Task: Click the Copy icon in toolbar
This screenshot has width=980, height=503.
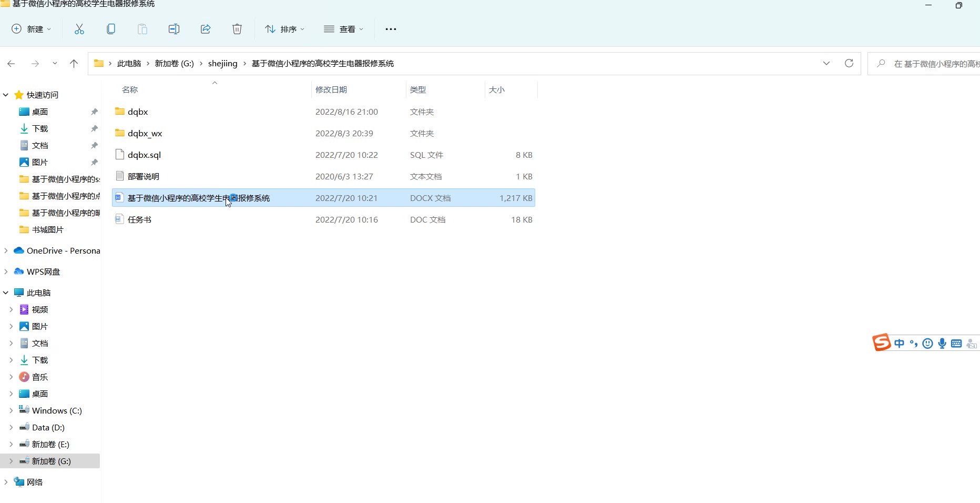Action: coord(111,29)
